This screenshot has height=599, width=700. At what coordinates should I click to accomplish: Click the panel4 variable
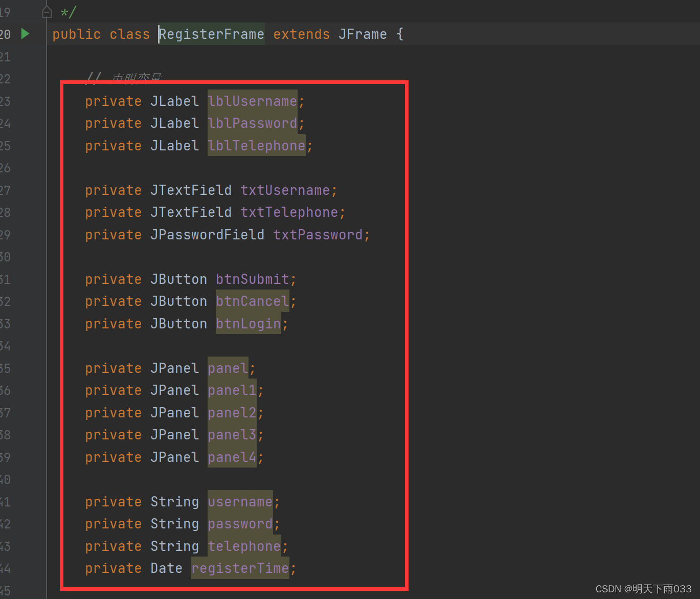232,457
